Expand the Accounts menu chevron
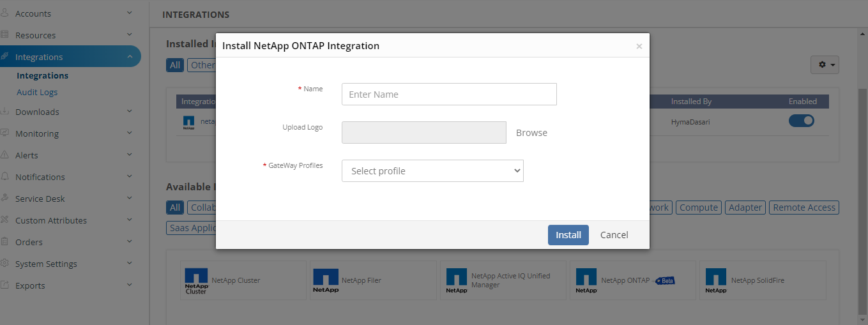 point(130,13)
